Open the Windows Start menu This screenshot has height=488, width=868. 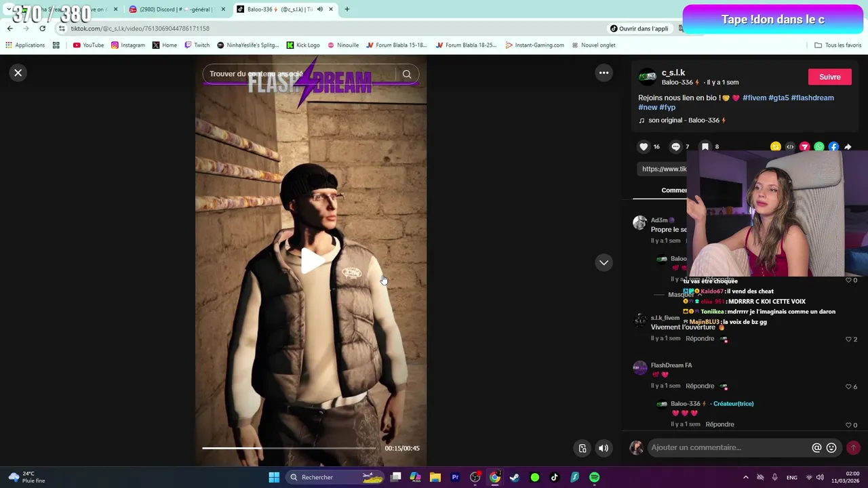[x=274, y=477]
